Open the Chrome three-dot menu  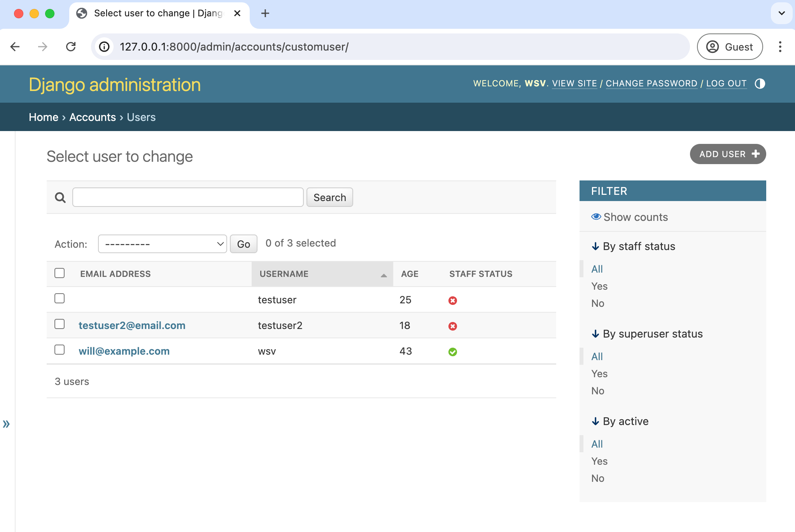[x=780, y=47]
